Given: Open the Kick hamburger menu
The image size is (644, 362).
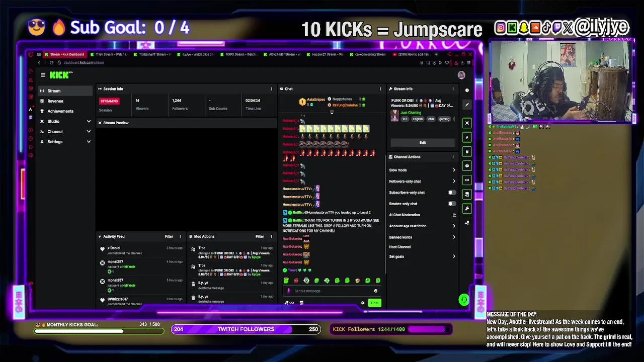Looking at the screenshot, I should coord(43,75).
